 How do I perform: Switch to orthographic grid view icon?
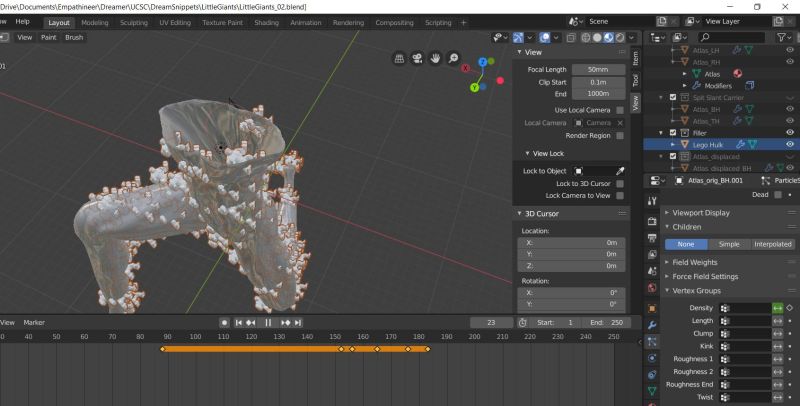(x=401, y=60)
